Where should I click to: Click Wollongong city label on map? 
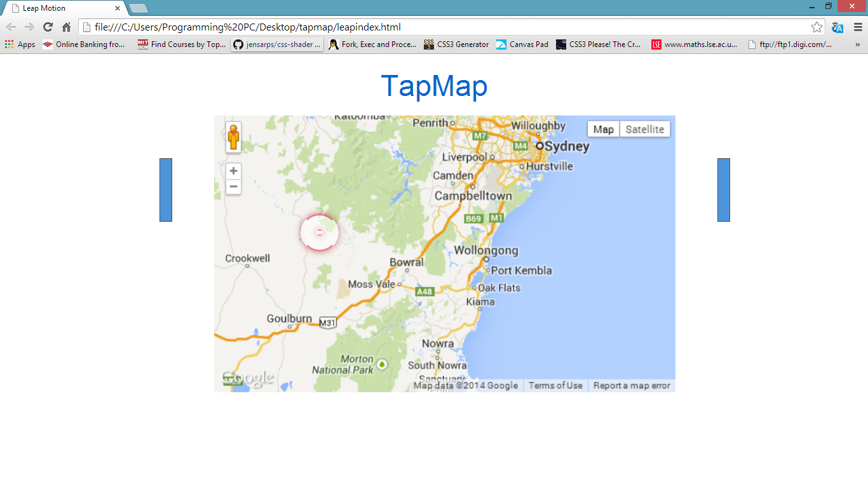(486, 250)
